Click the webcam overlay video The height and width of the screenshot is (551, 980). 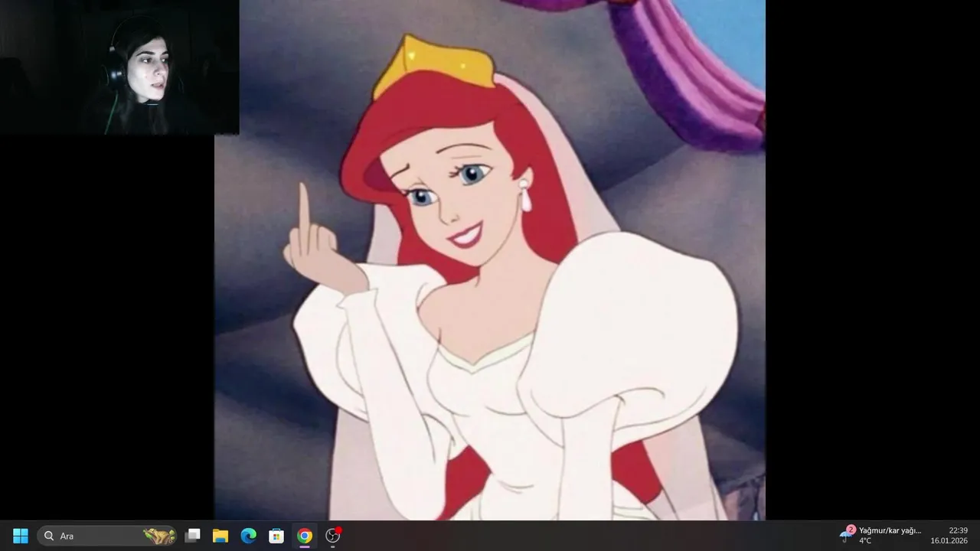(119, 67)
